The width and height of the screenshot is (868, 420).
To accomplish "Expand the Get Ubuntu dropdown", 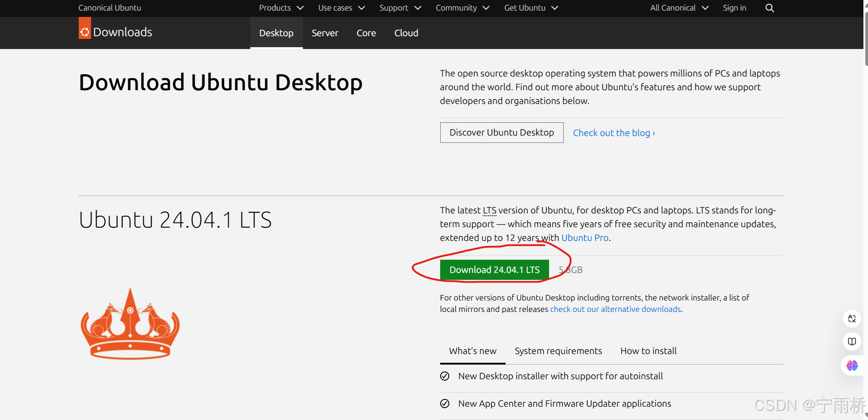I will tap(531, 8).
